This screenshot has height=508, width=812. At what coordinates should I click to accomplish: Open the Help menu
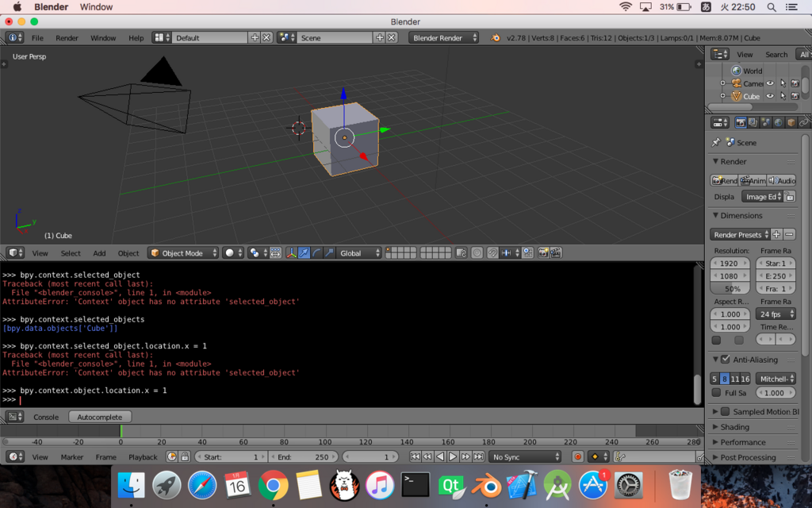pos(136,38)
